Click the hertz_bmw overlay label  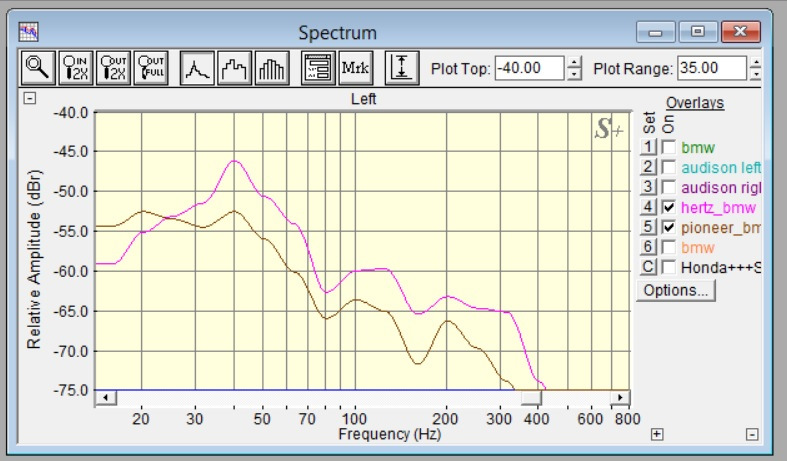(718, 207)
